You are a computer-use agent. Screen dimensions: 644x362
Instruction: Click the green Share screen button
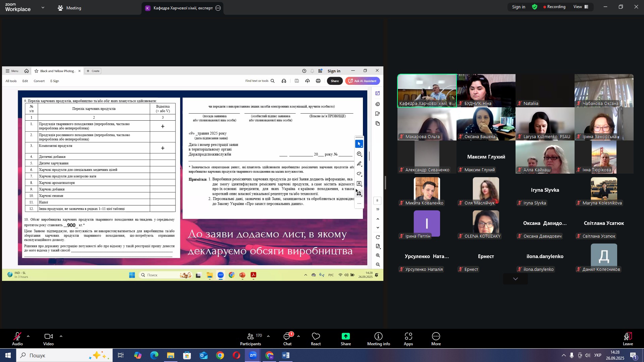345,339
